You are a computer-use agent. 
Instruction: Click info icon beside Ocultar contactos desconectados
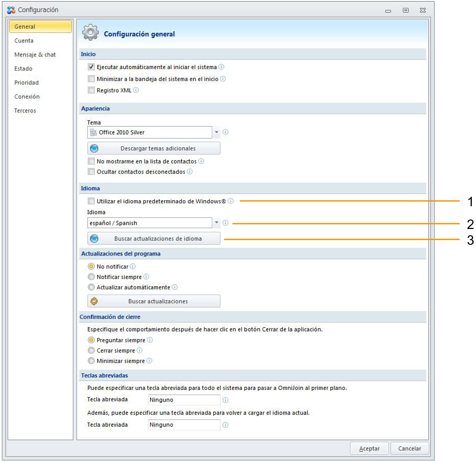click(190, 171)
